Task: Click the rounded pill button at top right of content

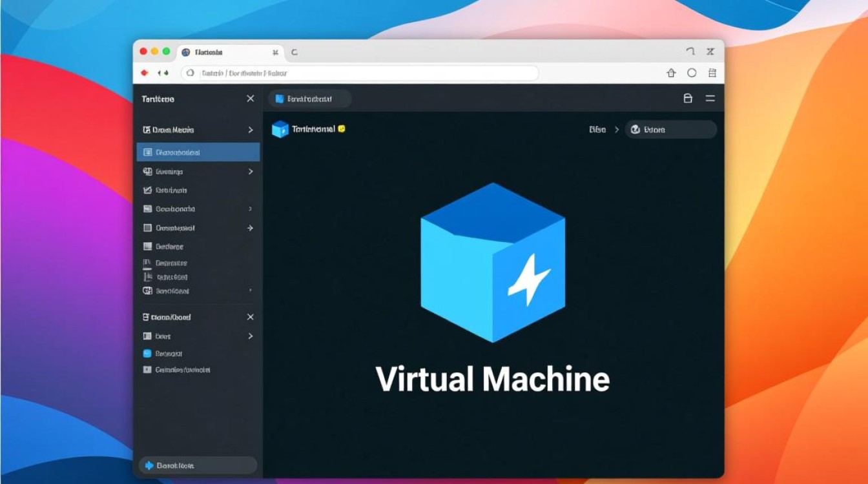Action: (x=670, y=130)
